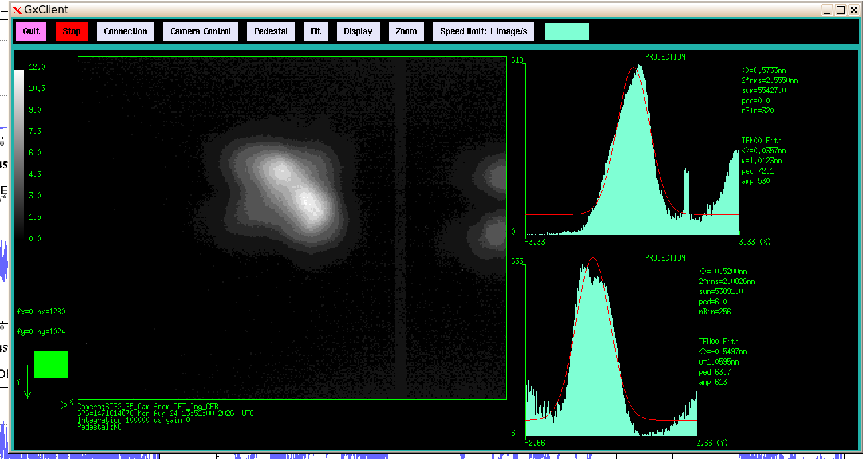The width and height of the screenshot is (868, 459).
Task: Open the Connection menu
Action: [x=125, y=31]
